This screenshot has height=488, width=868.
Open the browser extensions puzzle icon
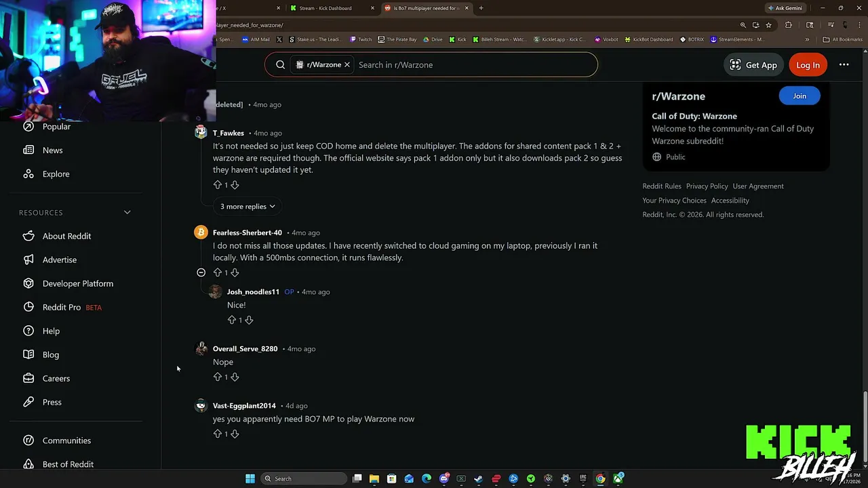(788, 25)
